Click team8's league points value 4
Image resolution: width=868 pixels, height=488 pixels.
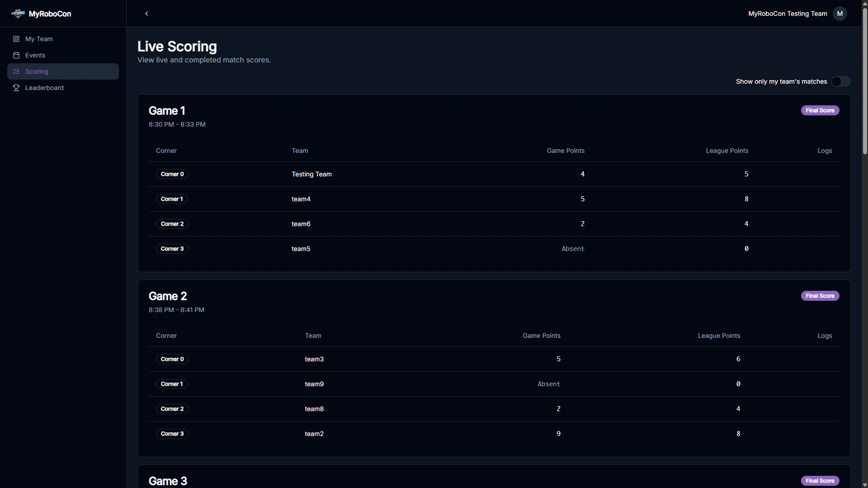738,409
